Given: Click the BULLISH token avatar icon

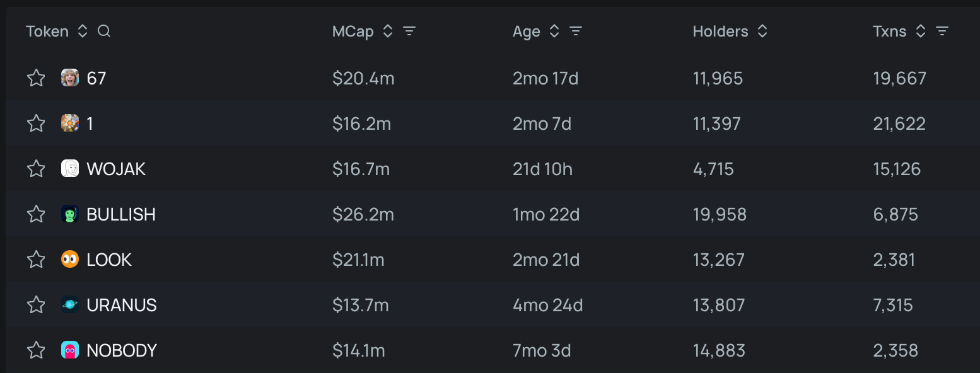Looking at the screenshot, I should click(70, 214).
